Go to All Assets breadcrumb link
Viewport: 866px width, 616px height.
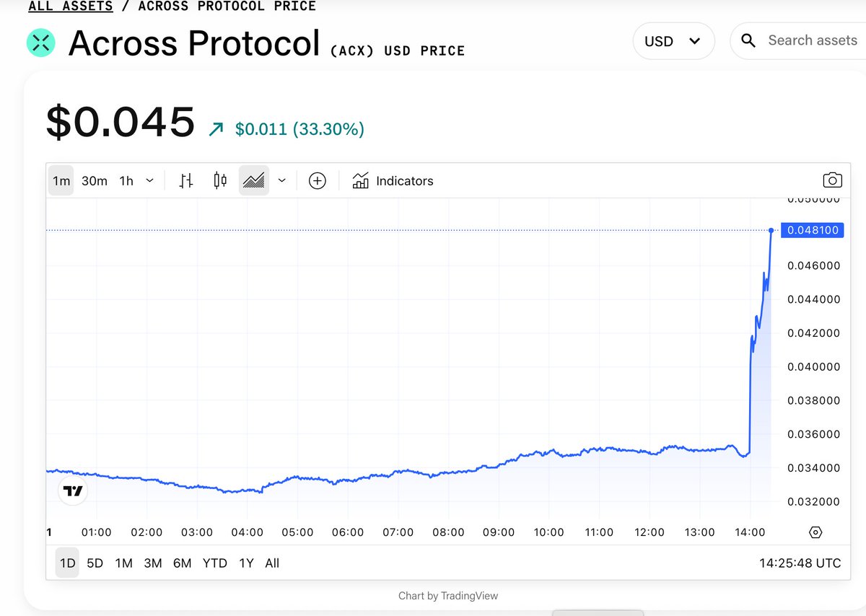[x=71, y=6]
